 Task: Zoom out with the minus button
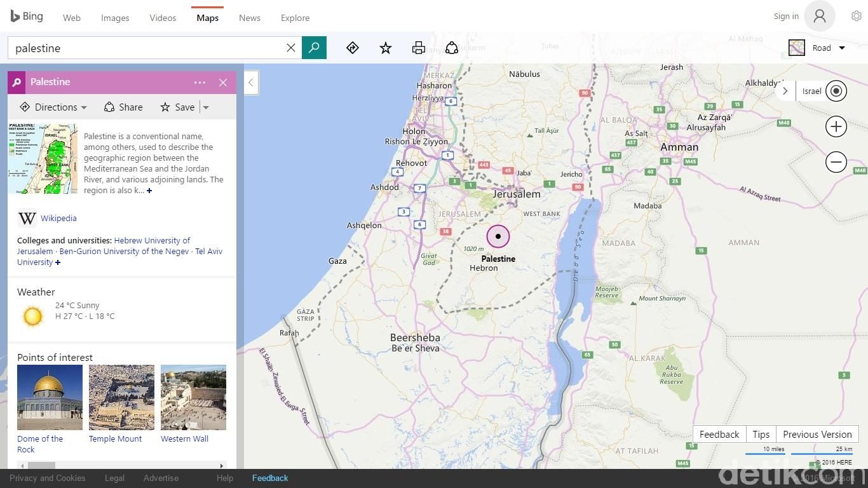pyautogui.click(x=836, y=162)
